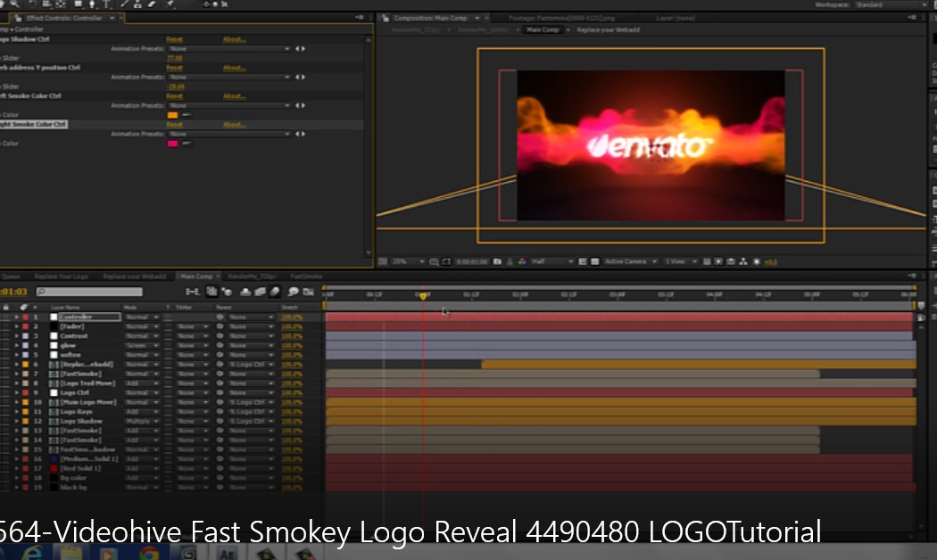Open parent dropdown for Logo Rays layer

[x=252, y=412]
